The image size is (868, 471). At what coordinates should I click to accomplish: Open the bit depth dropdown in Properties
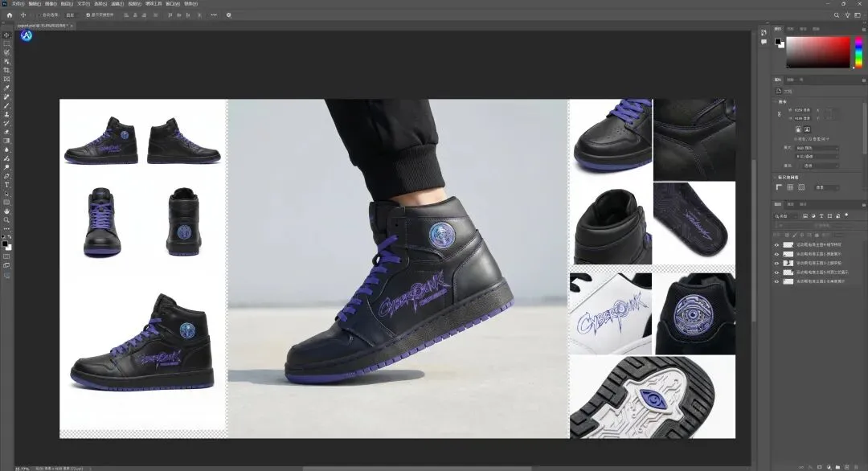pos(817,157)
